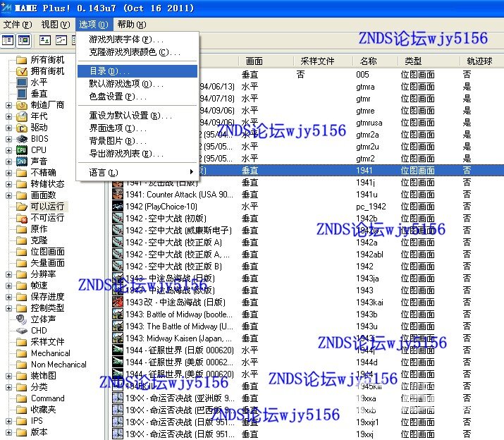504x440 pixels.
Task: Toggle the screenshot panel toolbar icon
Action: pyautogui.click(x=24, y=40)
